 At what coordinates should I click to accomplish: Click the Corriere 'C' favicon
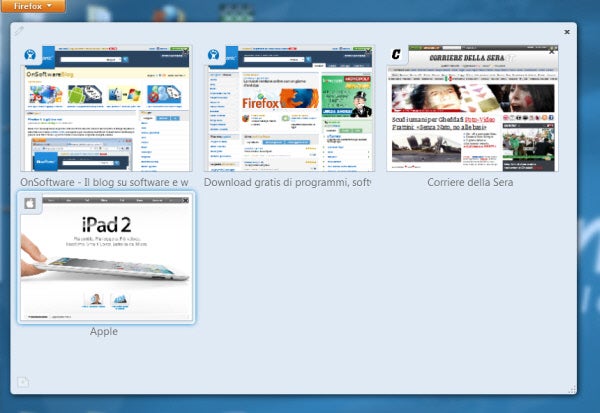396,55
